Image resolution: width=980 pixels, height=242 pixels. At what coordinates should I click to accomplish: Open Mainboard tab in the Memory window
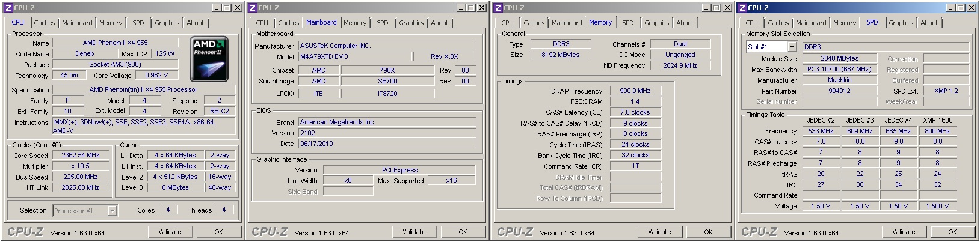[x=567, y=23]
